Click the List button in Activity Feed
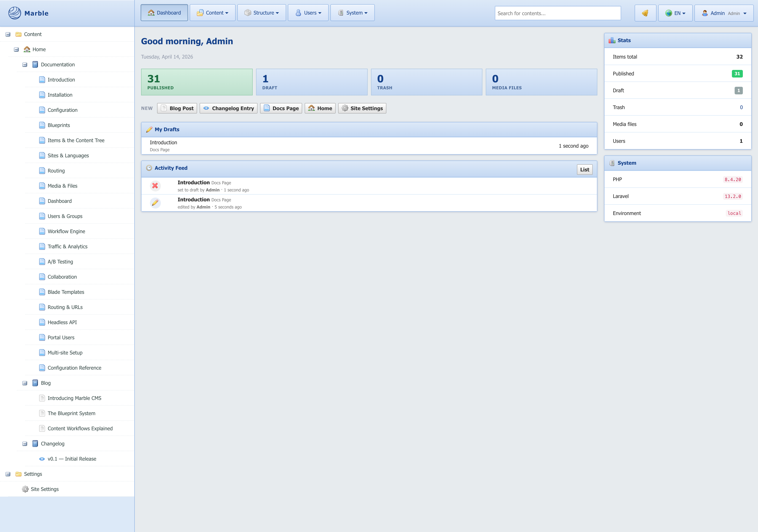Viewport: 758px width, 532px height. (584, 170)
